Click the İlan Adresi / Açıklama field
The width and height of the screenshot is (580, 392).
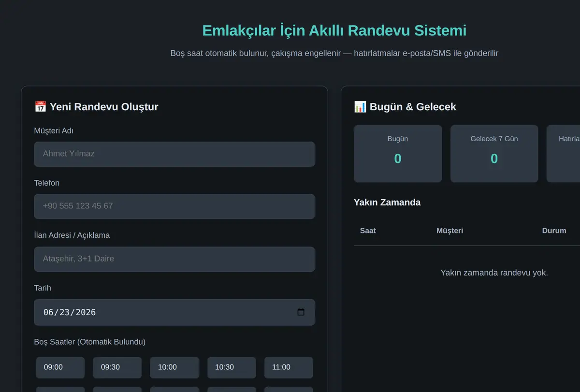pos(174,259)
